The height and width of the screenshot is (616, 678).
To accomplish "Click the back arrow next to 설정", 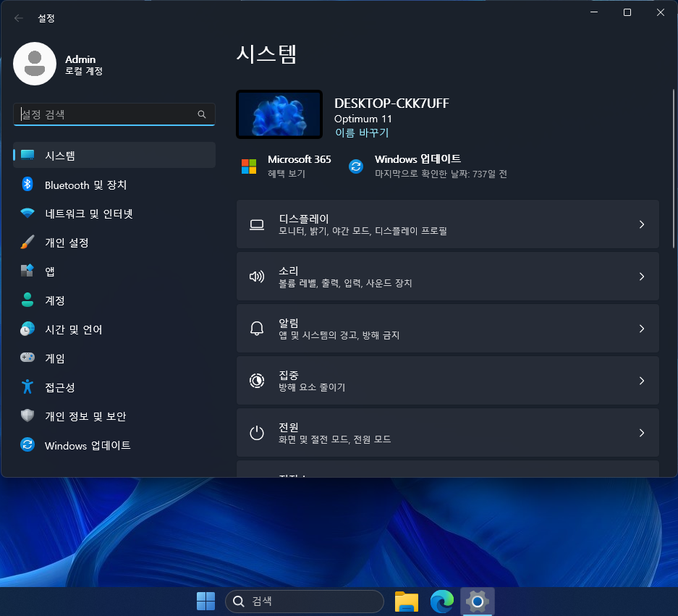I will pyautogui.click(x=19, y=18).
